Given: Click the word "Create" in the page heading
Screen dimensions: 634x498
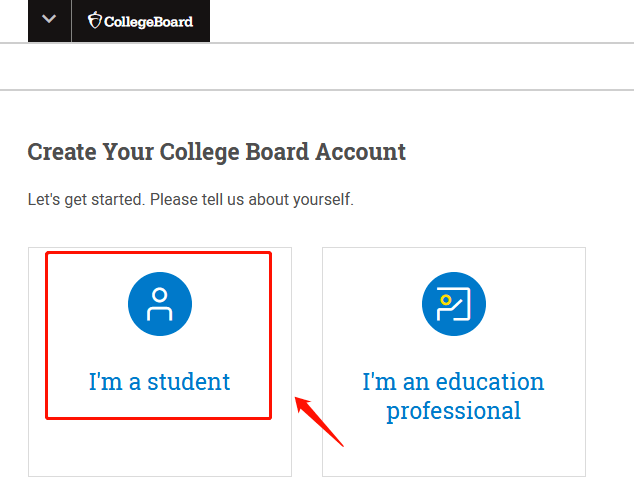Looking at the screenshot, I should (x=61, y=152).
